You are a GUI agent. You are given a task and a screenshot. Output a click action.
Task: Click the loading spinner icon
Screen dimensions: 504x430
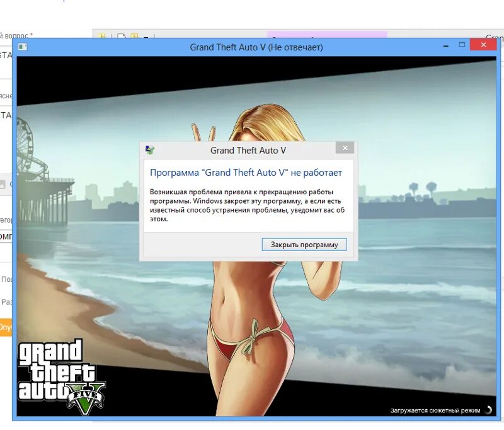click(488, 410)
